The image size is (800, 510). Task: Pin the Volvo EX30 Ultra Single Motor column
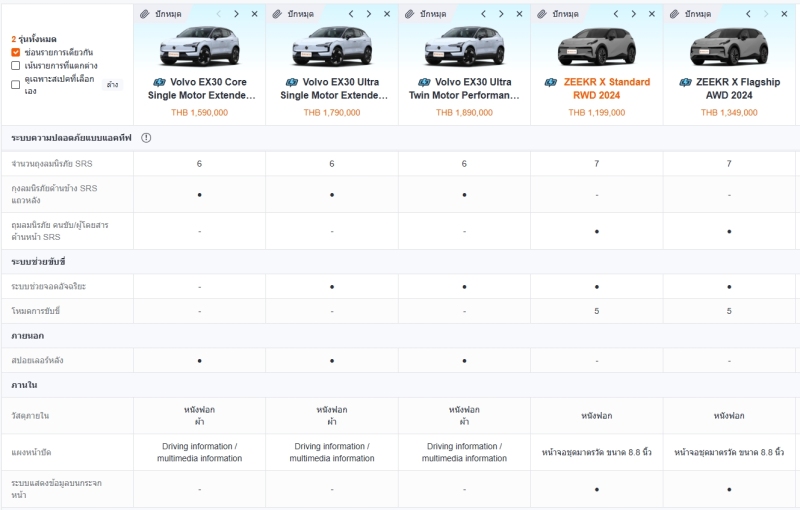293,14
